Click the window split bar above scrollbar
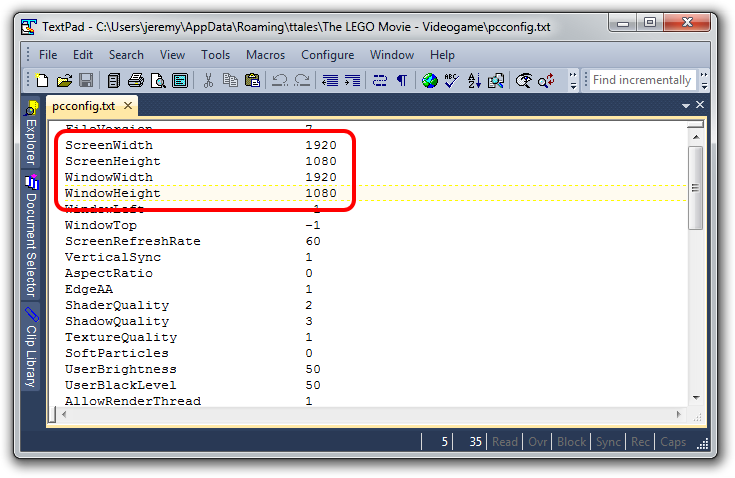Viewport: 735px width, 478px height. (x=696, y=125)
